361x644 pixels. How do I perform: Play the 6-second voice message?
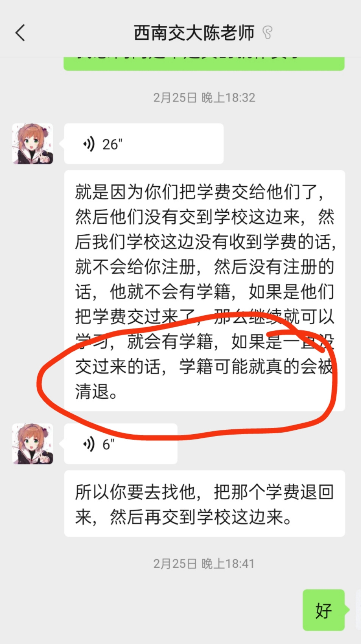(121, 444)
